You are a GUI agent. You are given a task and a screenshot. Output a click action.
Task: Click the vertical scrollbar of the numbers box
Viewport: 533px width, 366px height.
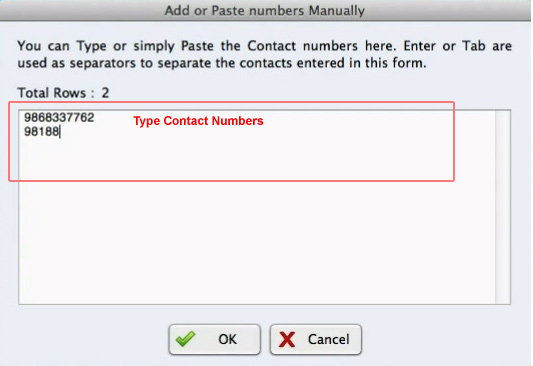[x=503, y=207]
